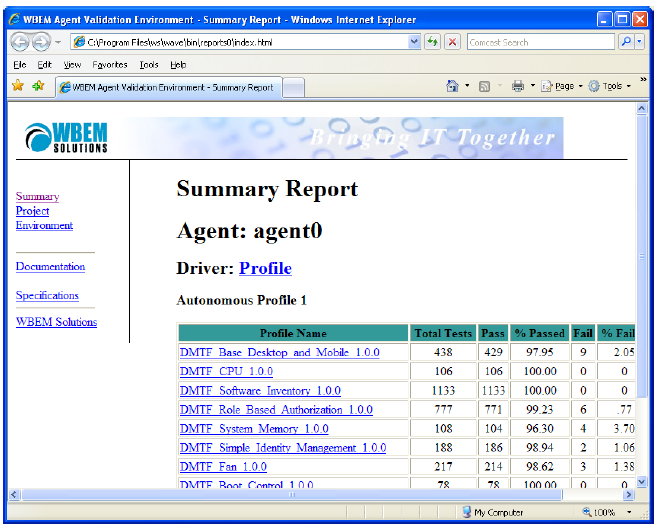The image size is (659, 531).
Task: Click the Forward navigation arrow
Action: tap(41, 42)
